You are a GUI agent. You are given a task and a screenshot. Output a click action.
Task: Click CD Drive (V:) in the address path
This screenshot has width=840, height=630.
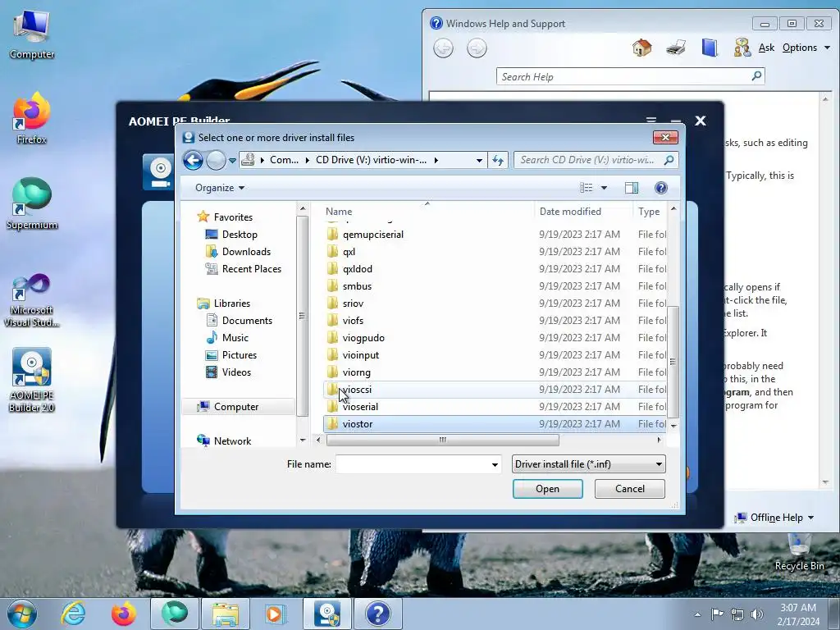coord(372,160)
